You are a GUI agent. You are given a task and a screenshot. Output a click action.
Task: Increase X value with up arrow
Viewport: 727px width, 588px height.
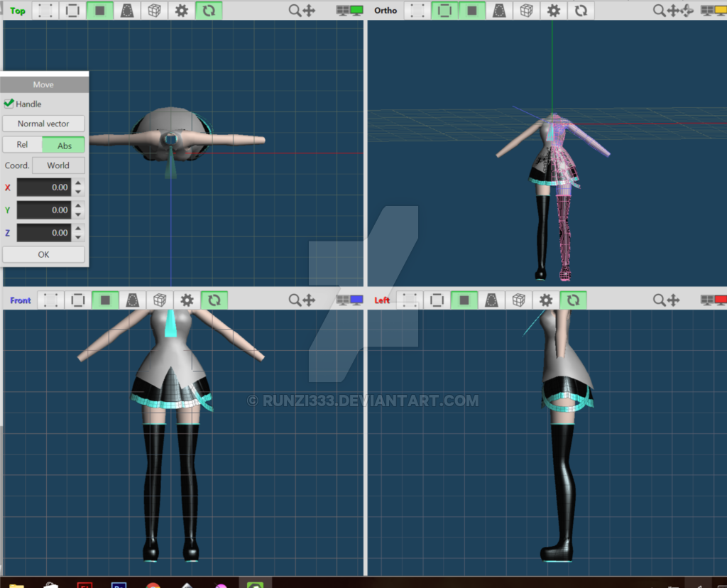pos(78,183)
